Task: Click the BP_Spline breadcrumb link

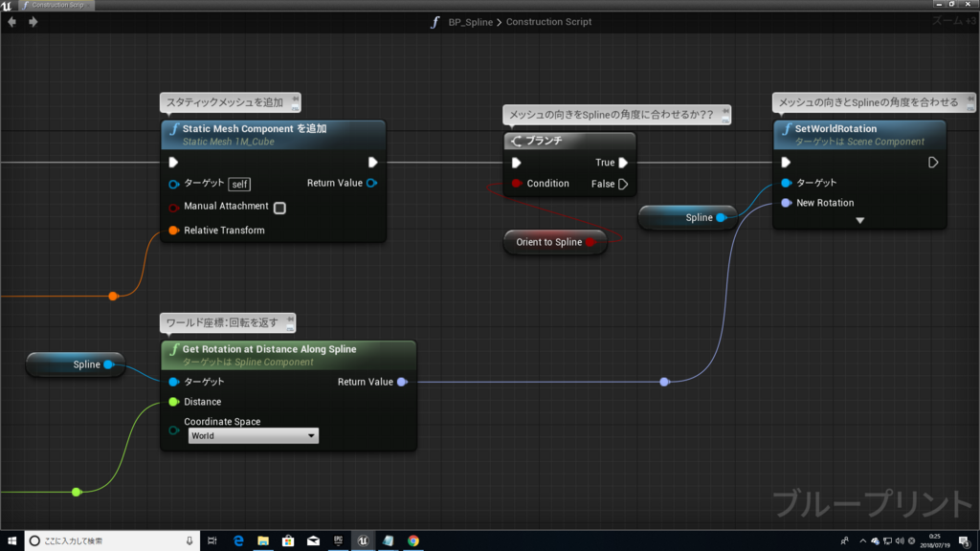Action: pyautogui.click(x=470, y=22)
